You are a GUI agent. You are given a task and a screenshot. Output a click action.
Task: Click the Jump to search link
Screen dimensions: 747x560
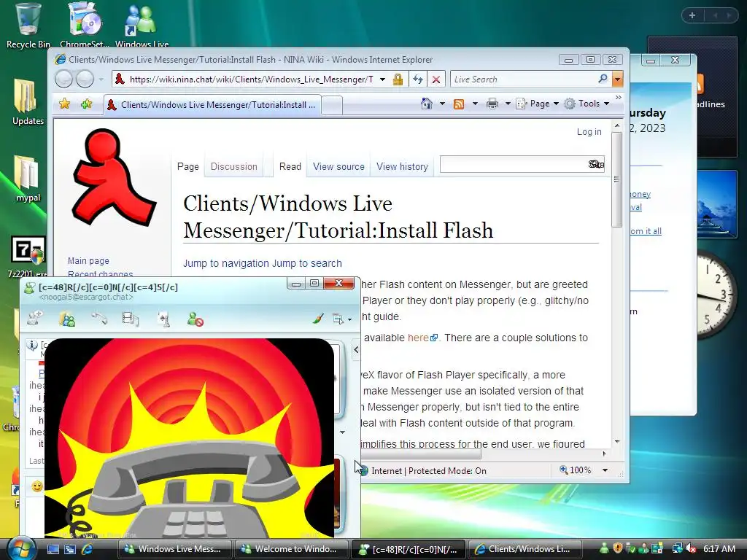coord(307,263)
